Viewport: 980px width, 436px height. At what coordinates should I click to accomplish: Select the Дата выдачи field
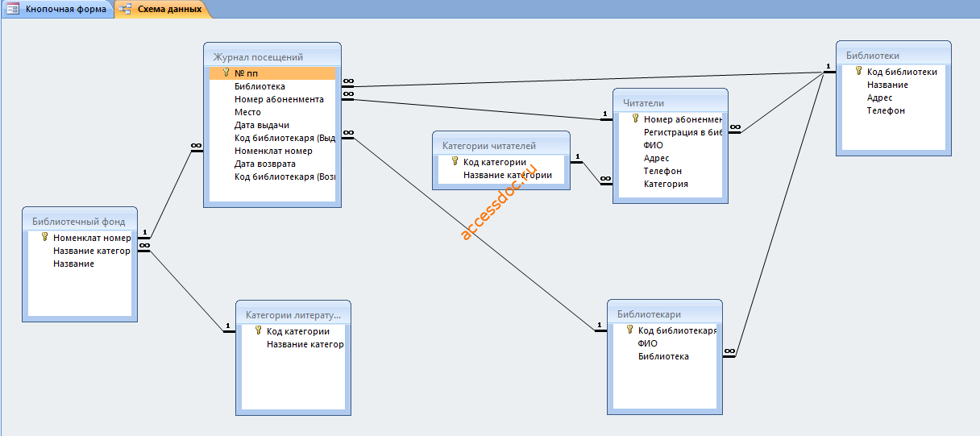pos(272,125)
